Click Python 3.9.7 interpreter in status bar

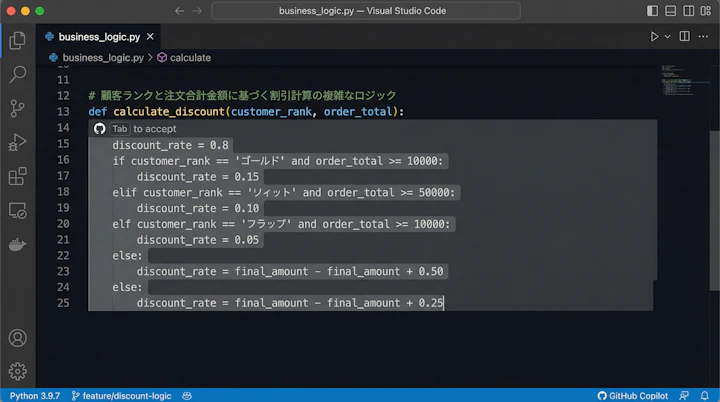tap(35, 396)
